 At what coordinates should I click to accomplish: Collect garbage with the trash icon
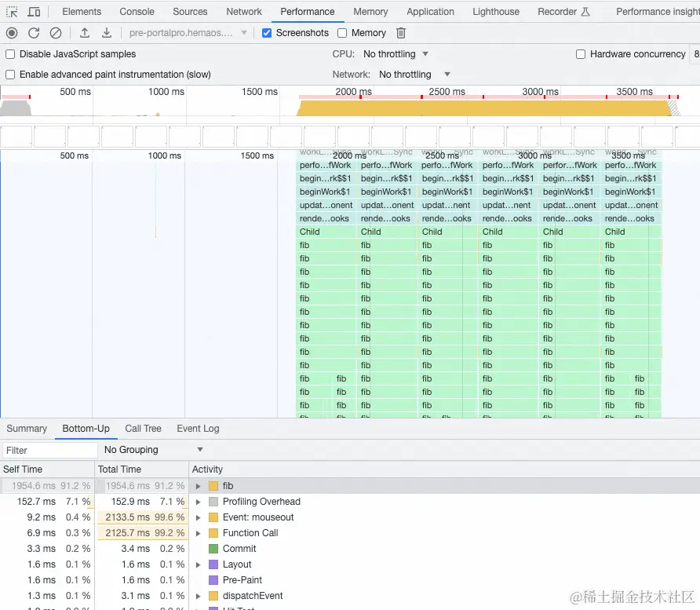(x=401, y=33)
